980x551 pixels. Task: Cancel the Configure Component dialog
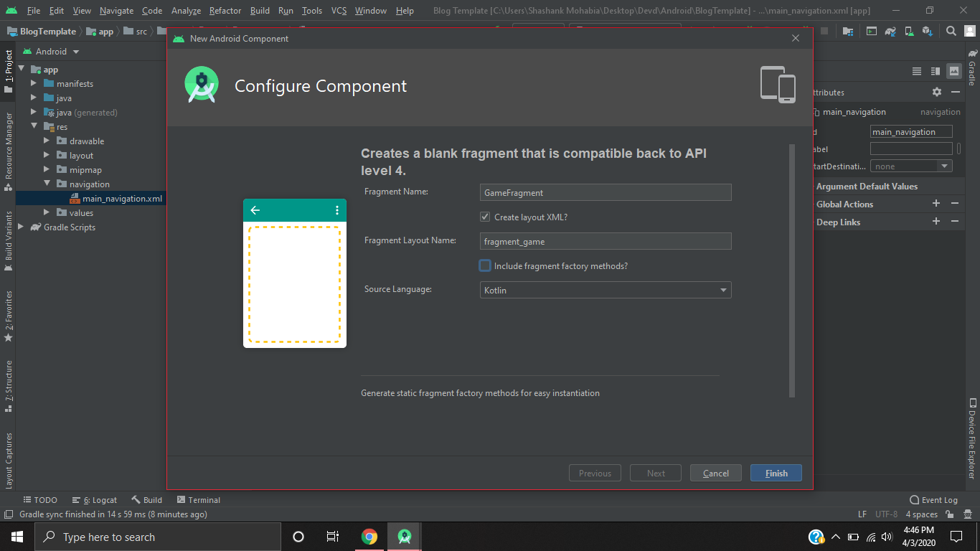(715, 473)
